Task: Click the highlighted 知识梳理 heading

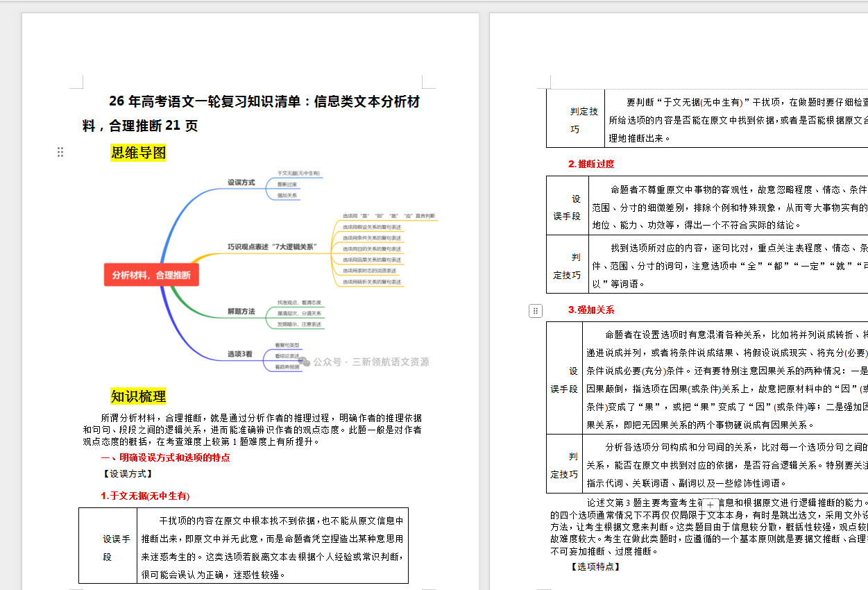Action: 139,396
